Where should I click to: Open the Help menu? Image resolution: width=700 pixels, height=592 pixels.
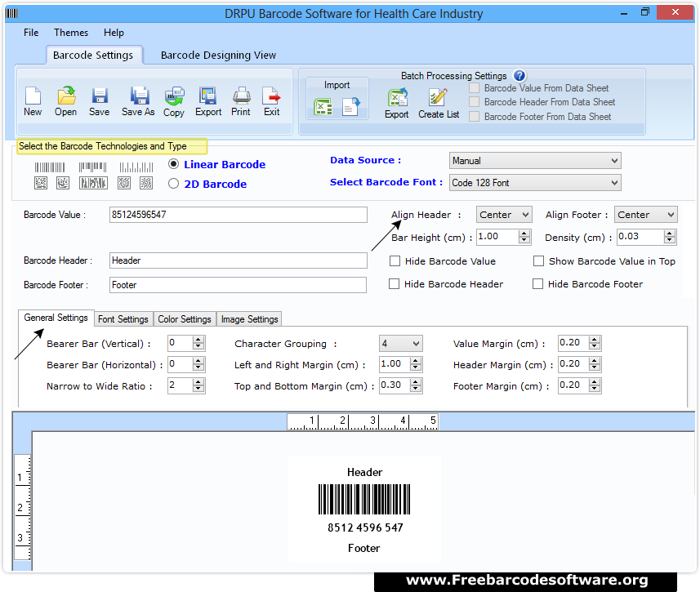114,33
